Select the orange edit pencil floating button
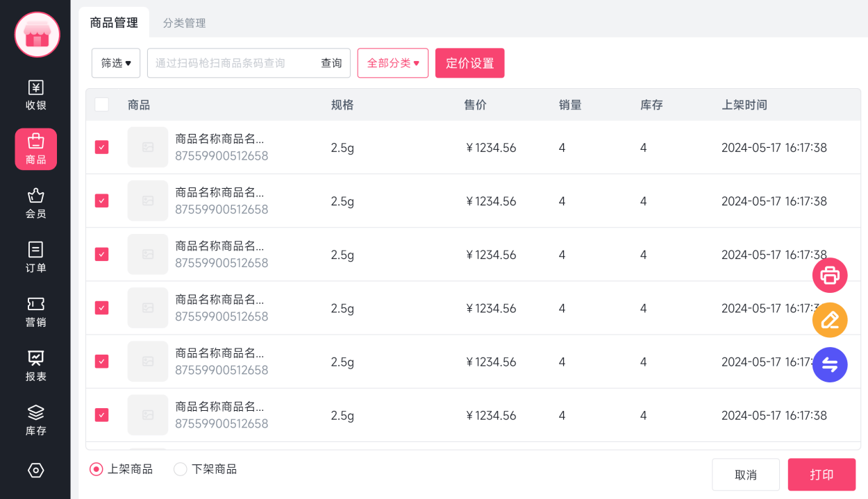868x499 pixels. 830,320
